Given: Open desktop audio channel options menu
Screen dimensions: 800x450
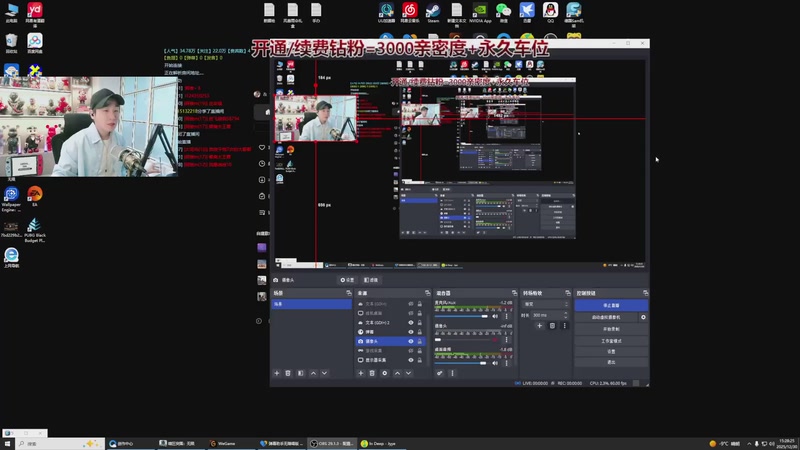Looking at the screenshot, I should (x=507, y=363).
